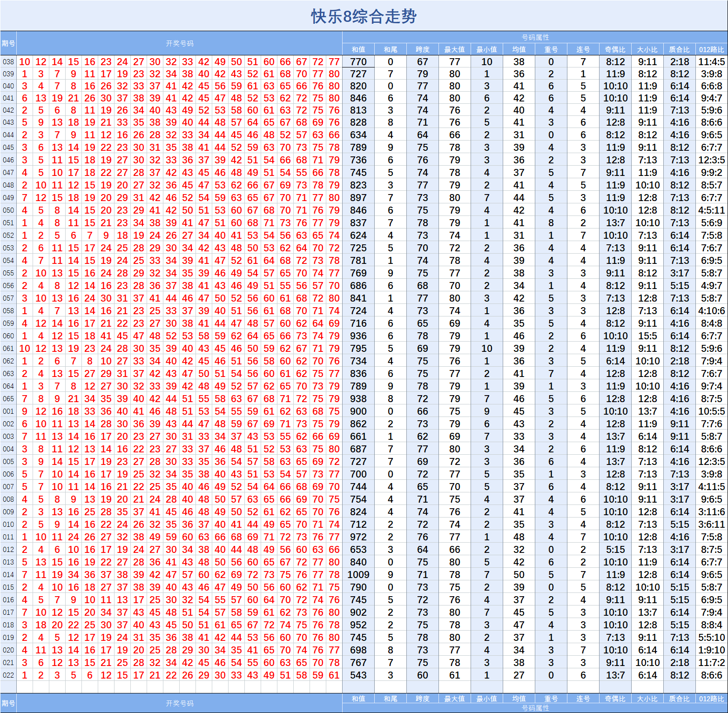Select the top 和值 column header
The height and width of the screenshot is (713, 728).
[x=358, y=49]
